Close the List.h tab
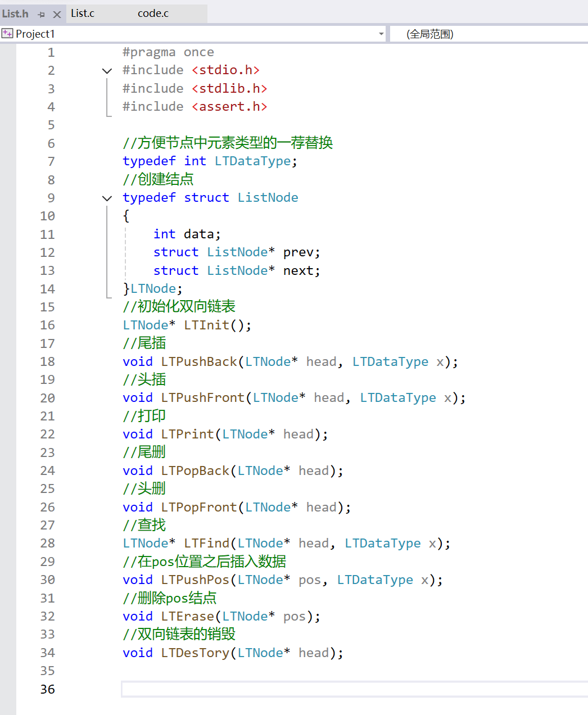 click(57, 14)
